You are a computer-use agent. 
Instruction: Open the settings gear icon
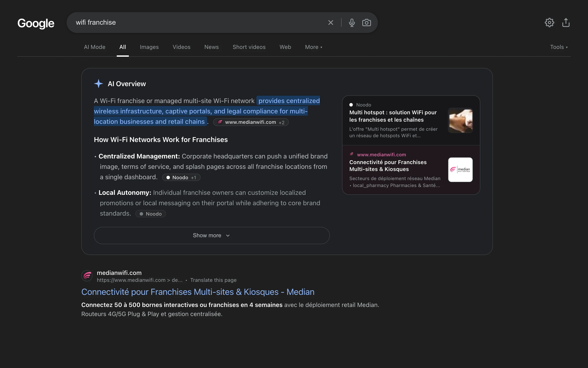[x=549, y=23]
